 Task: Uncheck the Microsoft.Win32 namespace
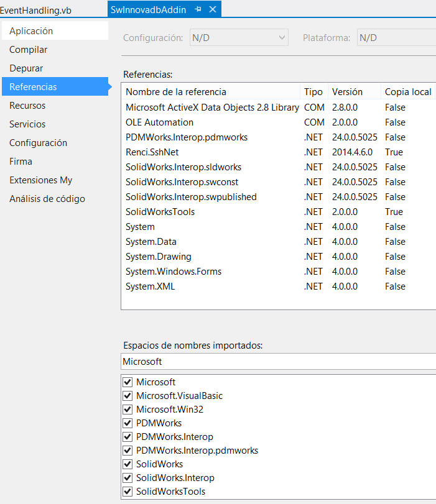coord(128,410)
